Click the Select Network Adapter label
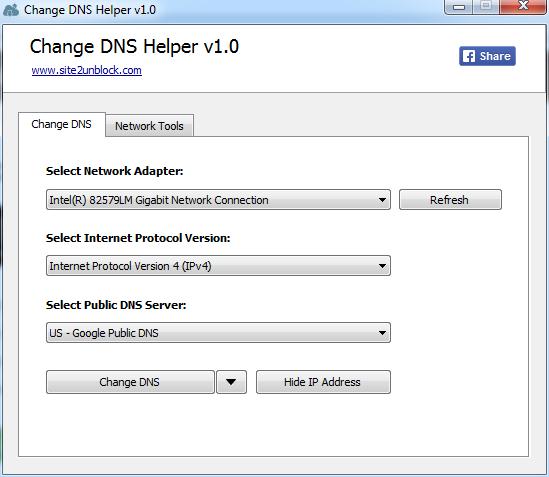Viewport: 549px width, 477px height. click(x=114, y=171)
